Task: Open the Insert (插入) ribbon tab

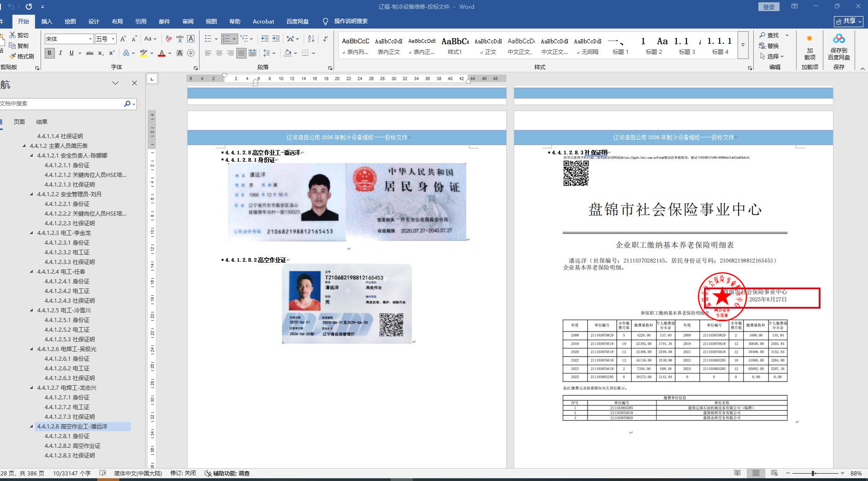Action: pyautogui.click(x=47, y=21)
